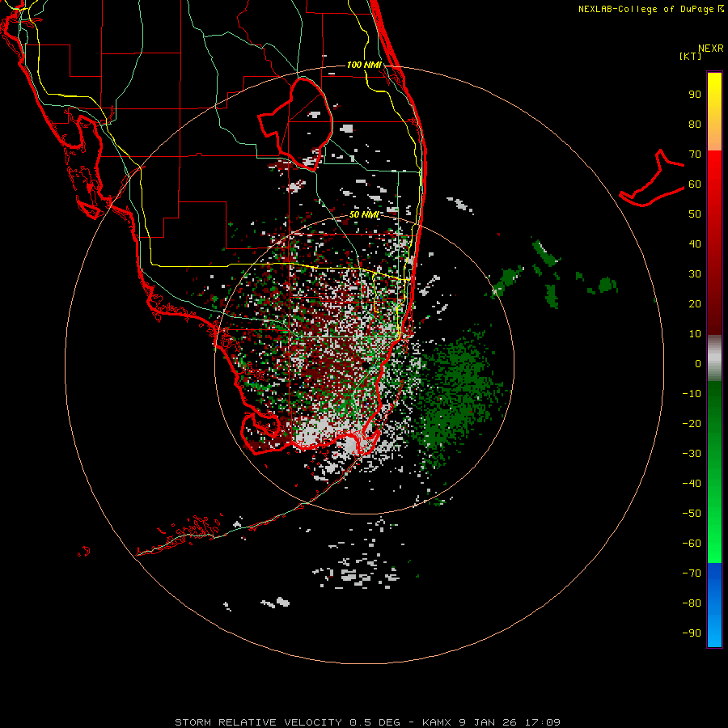The image size is (728, 728).
Task: Click the -10 value on the velocity scale
Action: click(692, 394)
